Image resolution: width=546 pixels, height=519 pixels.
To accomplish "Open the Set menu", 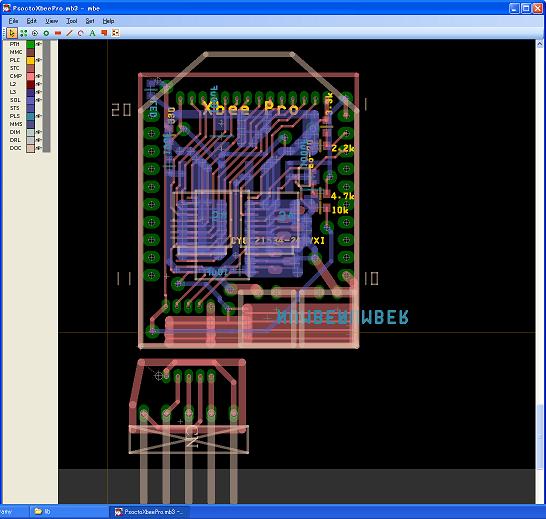I will pyautogui.click(x=90, y=21).
